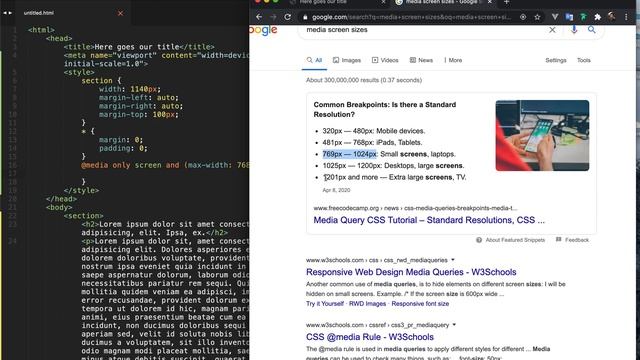This screenshot has width=640, height=360.
Task: Open 'CSS @media Rule - W3Schools' result
Action: [370, 337]
